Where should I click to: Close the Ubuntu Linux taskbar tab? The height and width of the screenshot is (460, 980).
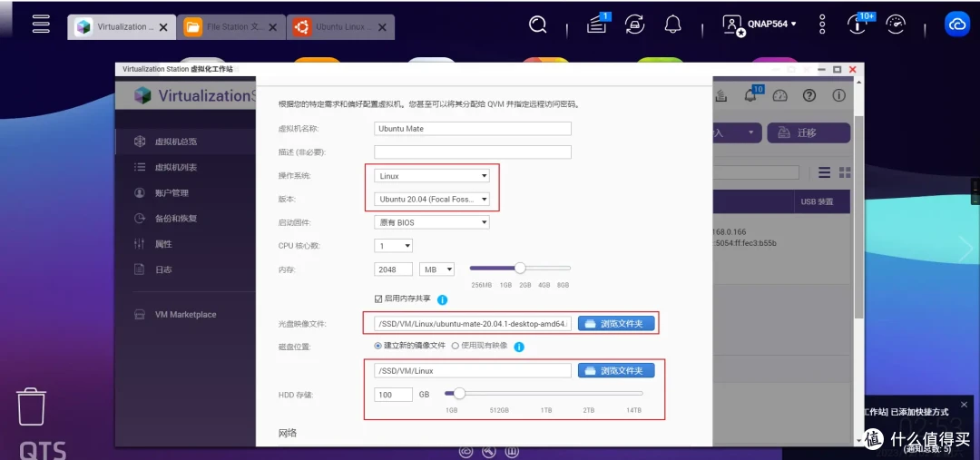pos(382,27)
